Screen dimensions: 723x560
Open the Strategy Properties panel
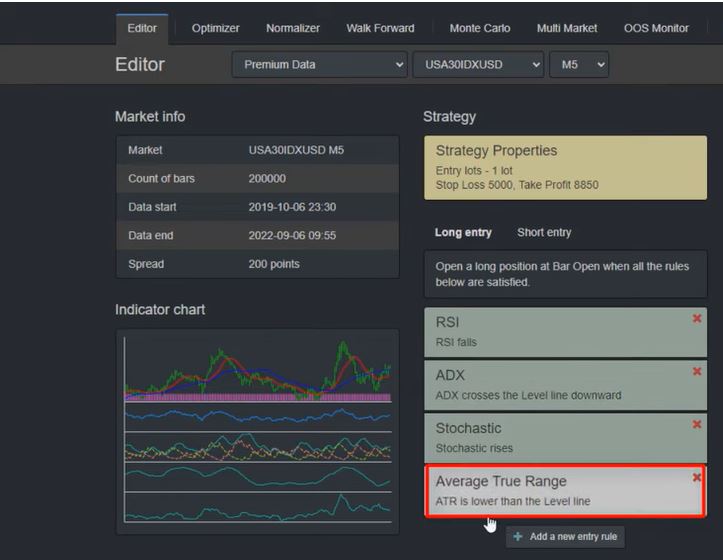click(x=565, y=167)
